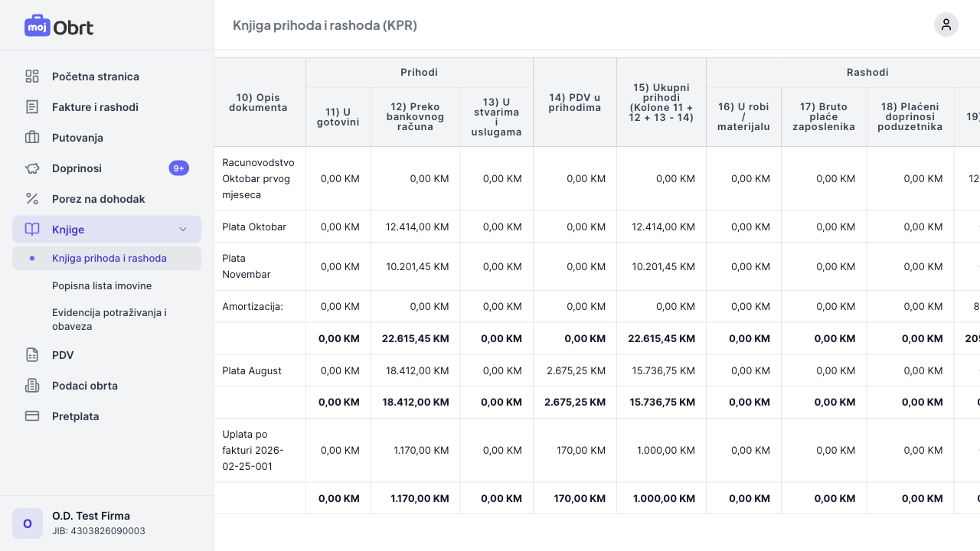
Task: Click the moj Obrt logo
Action: (59, 27)
